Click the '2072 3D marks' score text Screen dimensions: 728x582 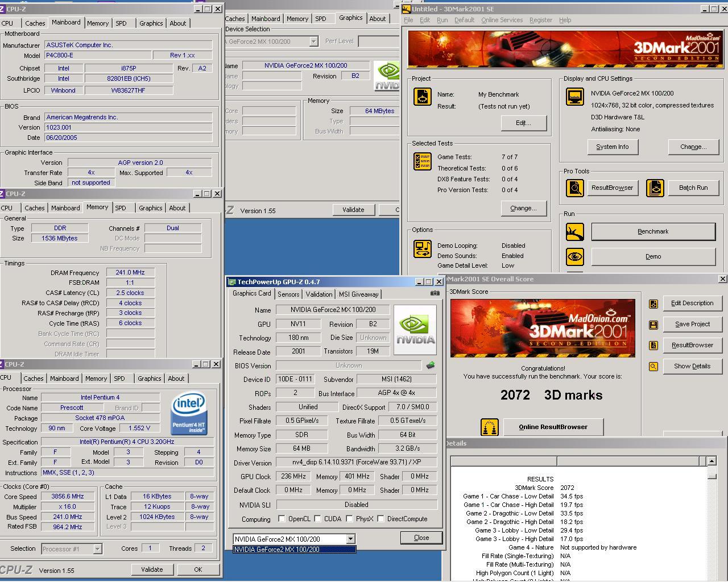[x=551, y=396]
